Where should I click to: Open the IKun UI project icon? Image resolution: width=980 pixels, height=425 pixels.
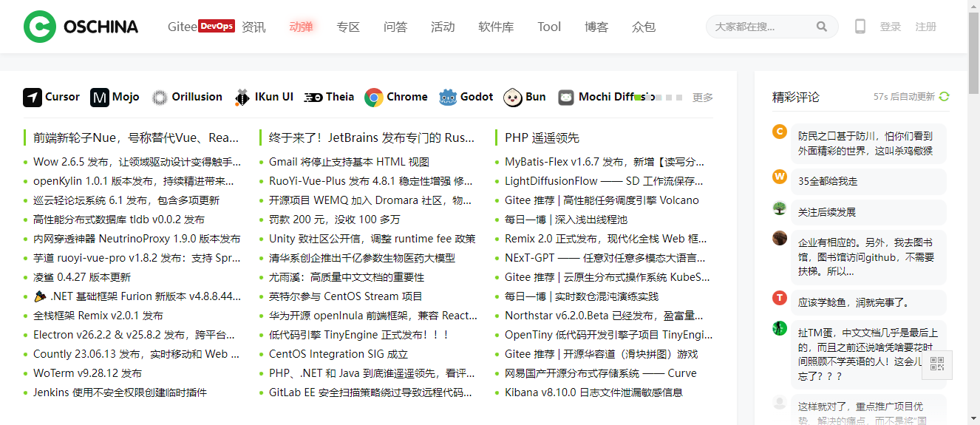[242, 97]
